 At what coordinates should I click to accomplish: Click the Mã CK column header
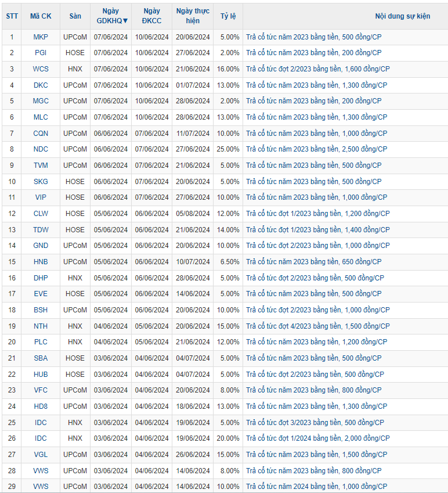(x=41, y=16)
